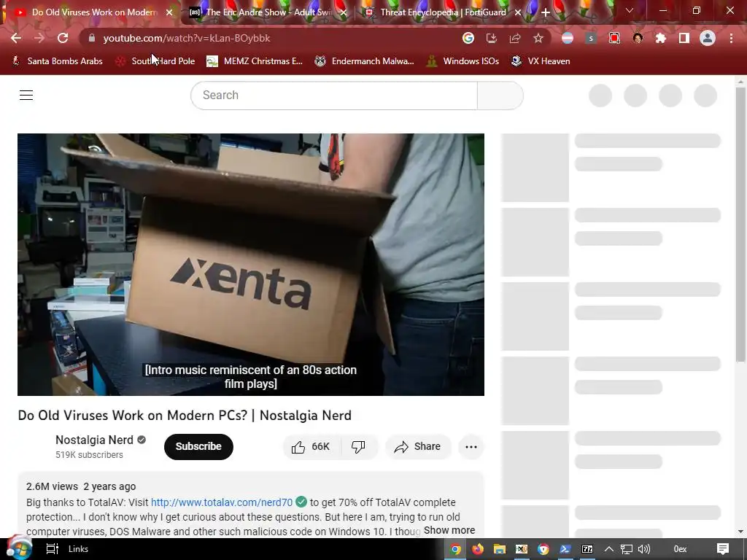The width and height of the screenshot is (747, 560).
Task: Open the Windows ISOs bookmark
Action: pos(462,61)
